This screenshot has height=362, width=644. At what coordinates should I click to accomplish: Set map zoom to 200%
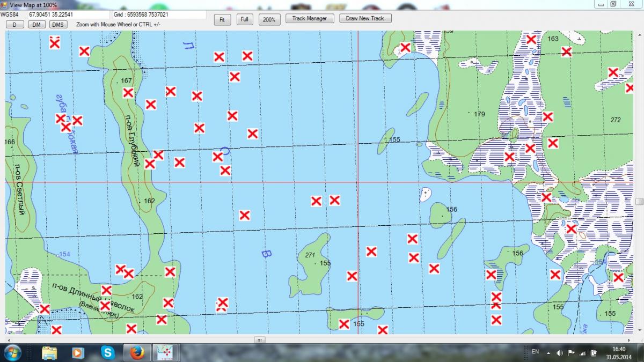(x=269, y=19)
